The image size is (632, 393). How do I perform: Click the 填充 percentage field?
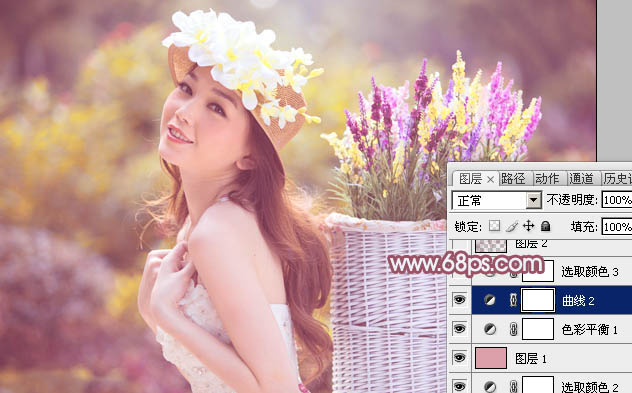click(x=617, y=227)
